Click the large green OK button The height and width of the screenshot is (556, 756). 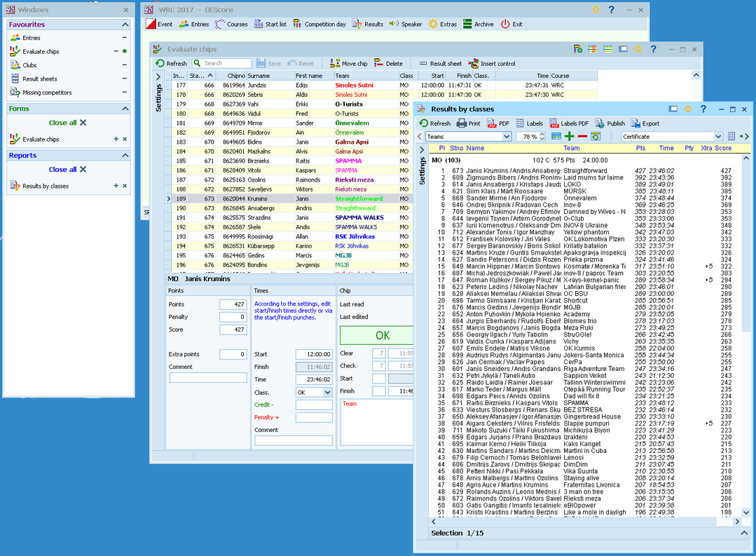point(377,335)
